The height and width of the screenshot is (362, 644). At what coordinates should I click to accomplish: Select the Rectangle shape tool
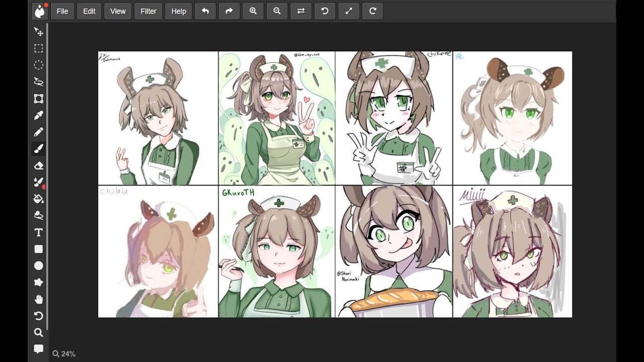pos(38,249)
